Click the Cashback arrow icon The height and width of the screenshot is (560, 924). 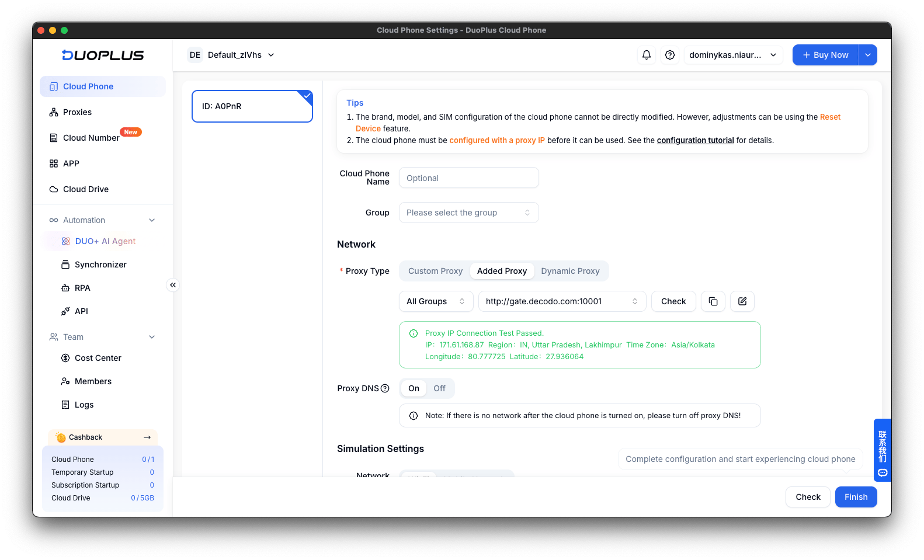point(147,437)
